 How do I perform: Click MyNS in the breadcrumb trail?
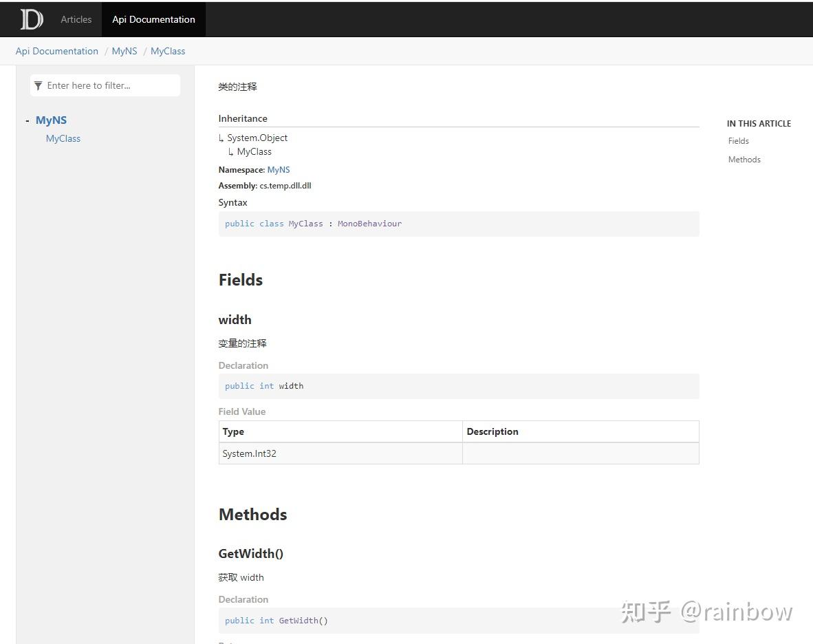point(124,51)
